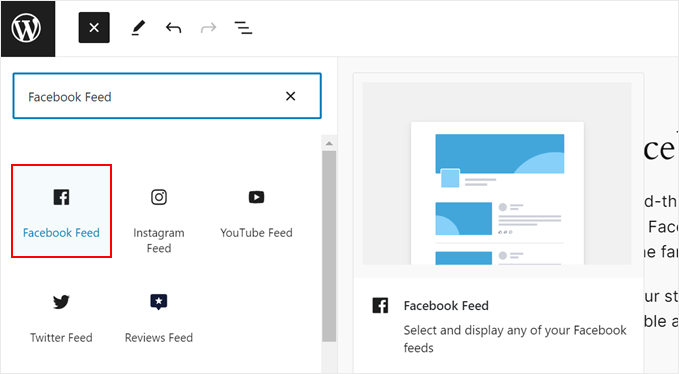The image size is (679, 374).
Task: Insert the Facebook Feed block
Action: (61, 211)
